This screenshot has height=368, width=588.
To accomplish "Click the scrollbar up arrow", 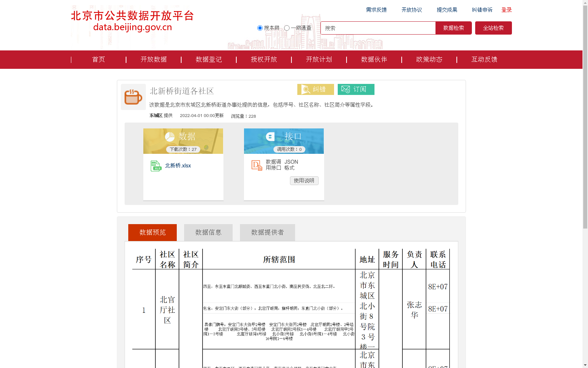I will (585, 3).
